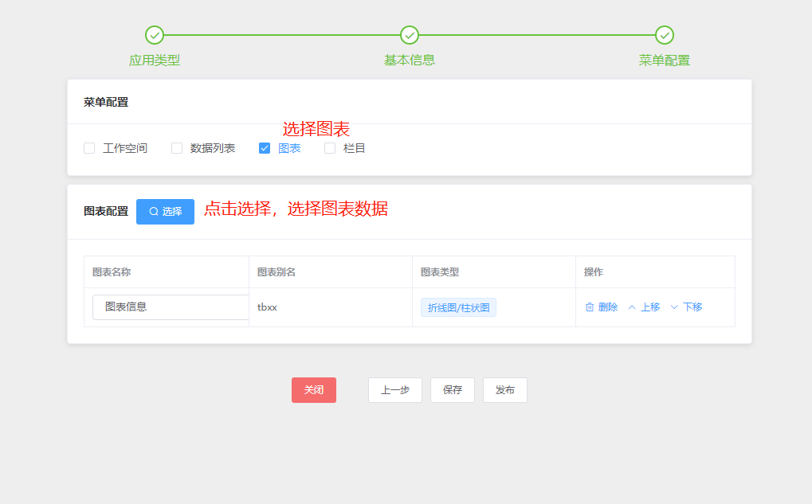812x504 pixels.
Task: Select the 应用类型 step label
Action: [155, 61]
